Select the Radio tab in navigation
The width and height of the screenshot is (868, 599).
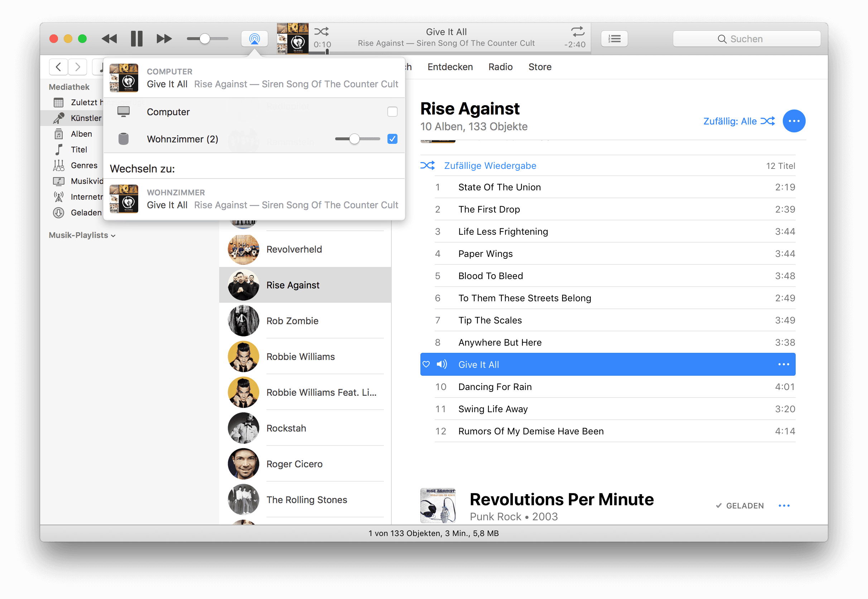coord(500,67)
